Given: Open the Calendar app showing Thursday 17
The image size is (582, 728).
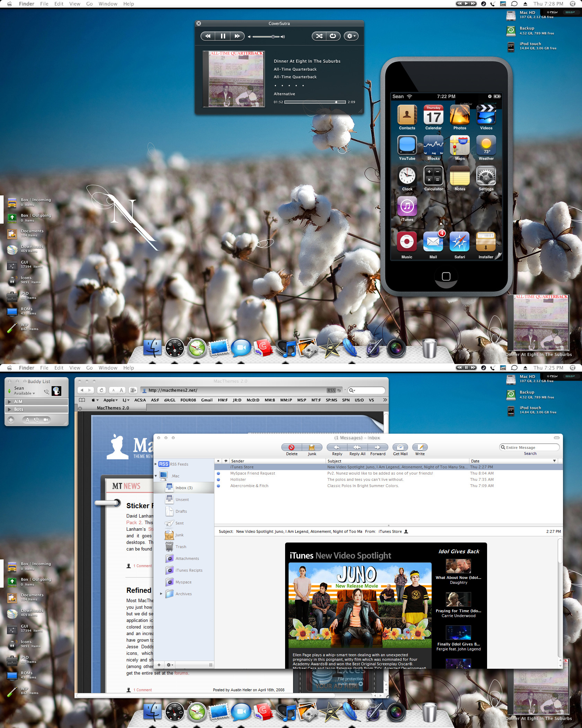Looking at the screenshot, I should coord(433,115).
